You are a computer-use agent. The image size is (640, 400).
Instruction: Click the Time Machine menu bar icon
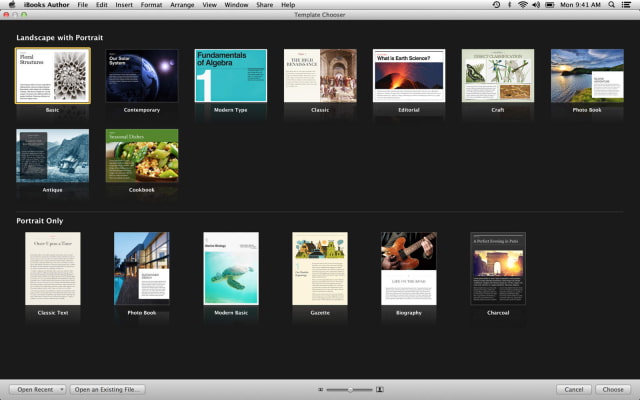click(497, 5)
